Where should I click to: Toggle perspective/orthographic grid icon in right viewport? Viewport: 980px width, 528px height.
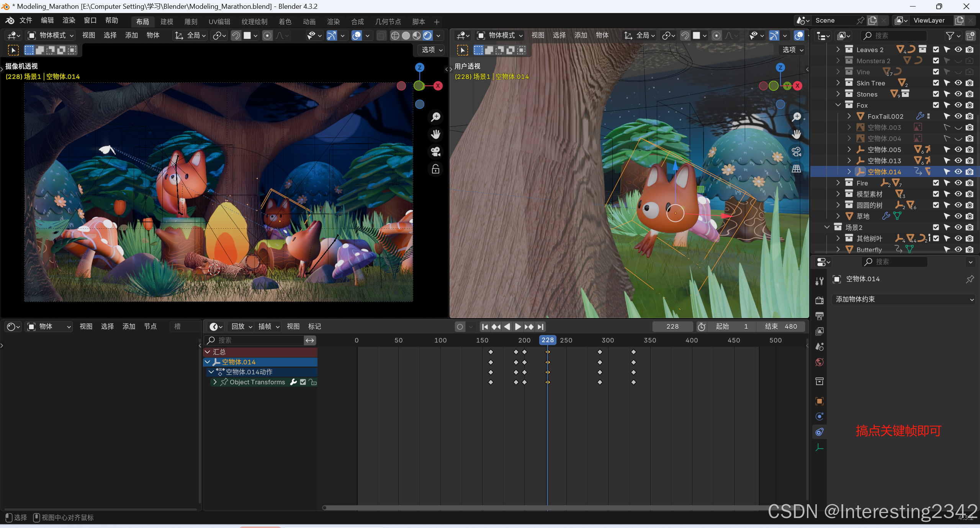(x=797, y=169)
